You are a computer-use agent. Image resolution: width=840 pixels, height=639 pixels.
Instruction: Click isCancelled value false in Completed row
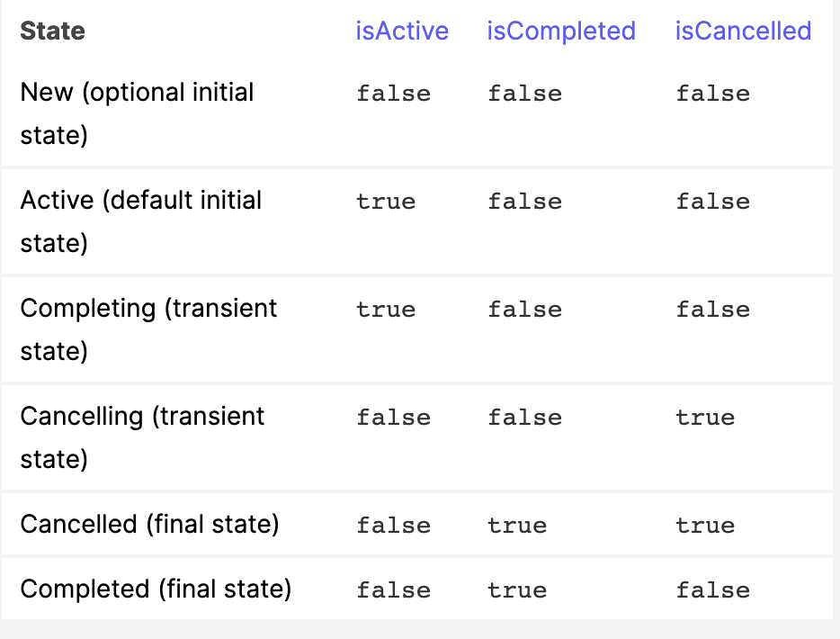tap(713, 590)
